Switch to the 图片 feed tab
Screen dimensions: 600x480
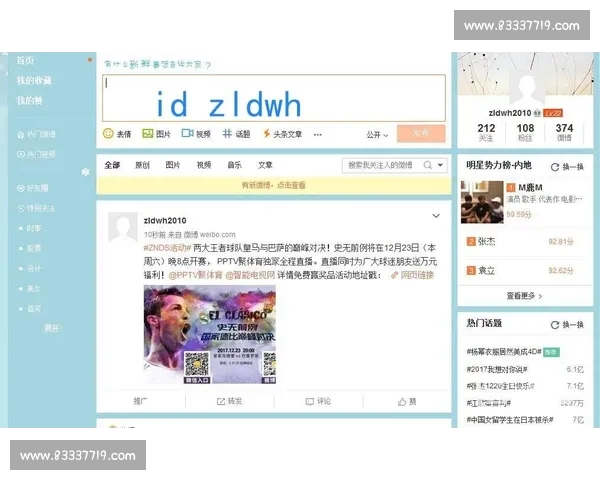(173, 165)
